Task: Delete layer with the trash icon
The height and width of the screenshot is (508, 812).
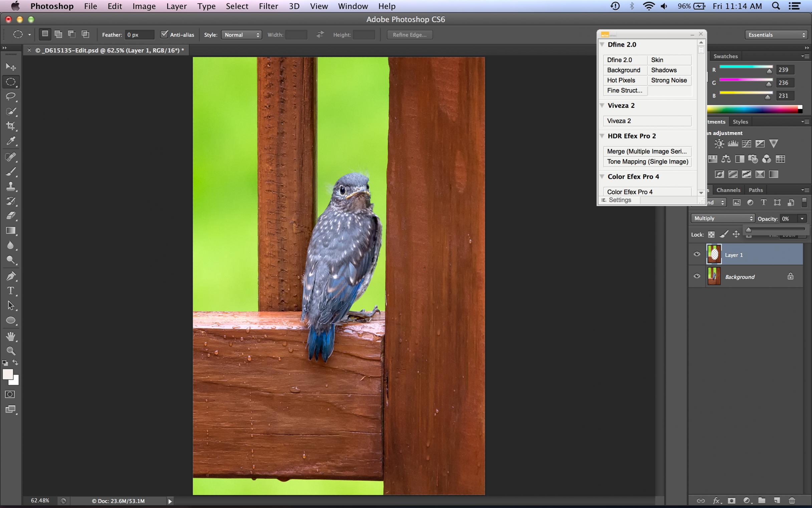Action: (x=792, y=501)
